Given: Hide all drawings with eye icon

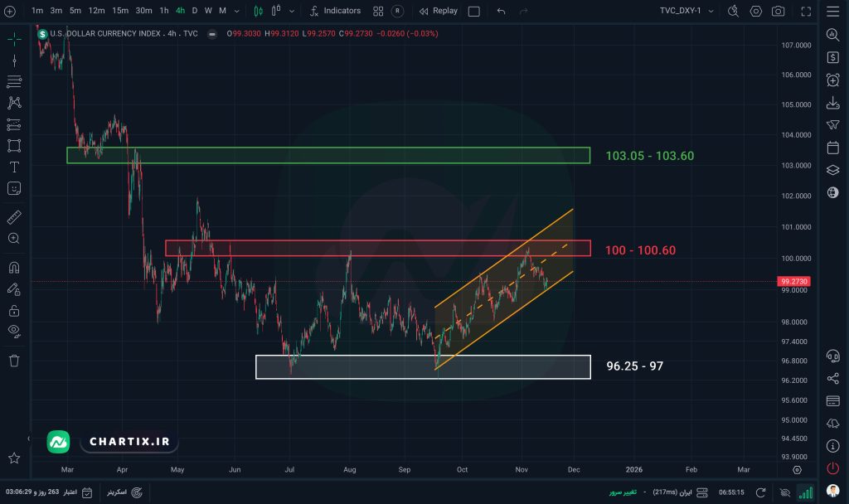Looking at the screenshot, I should [14, 331].
